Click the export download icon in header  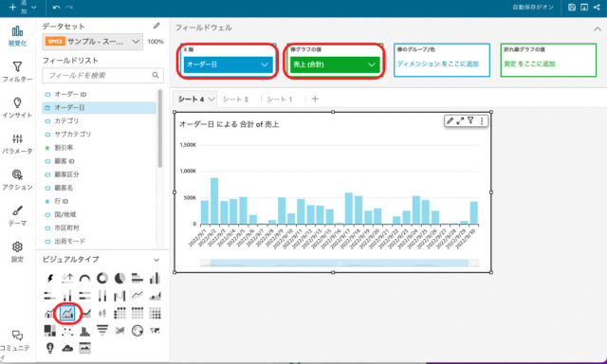[584, 8]
